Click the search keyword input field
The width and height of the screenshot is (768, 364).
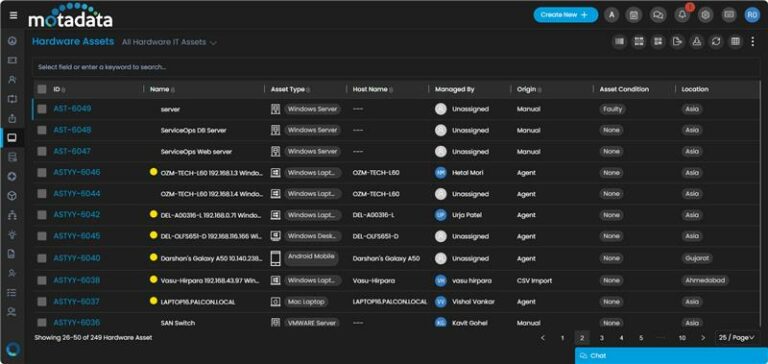(x=397, y=67)
